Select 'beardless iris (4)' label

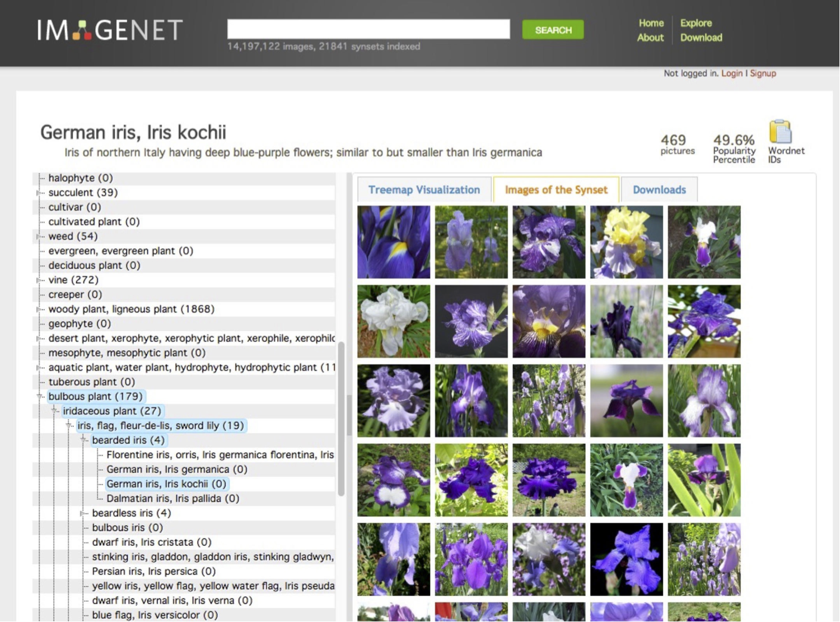[x=132, y=513]
